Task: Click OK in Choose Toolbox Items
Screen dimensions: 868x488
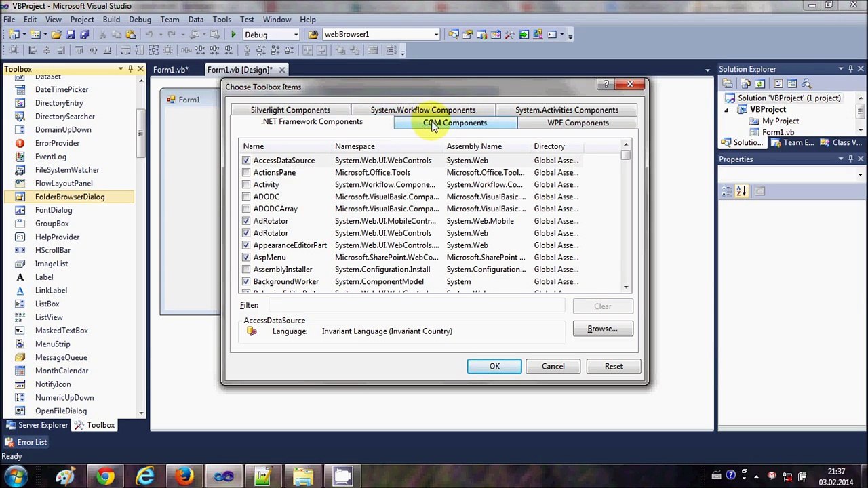Action: click(x=494, y=367)
